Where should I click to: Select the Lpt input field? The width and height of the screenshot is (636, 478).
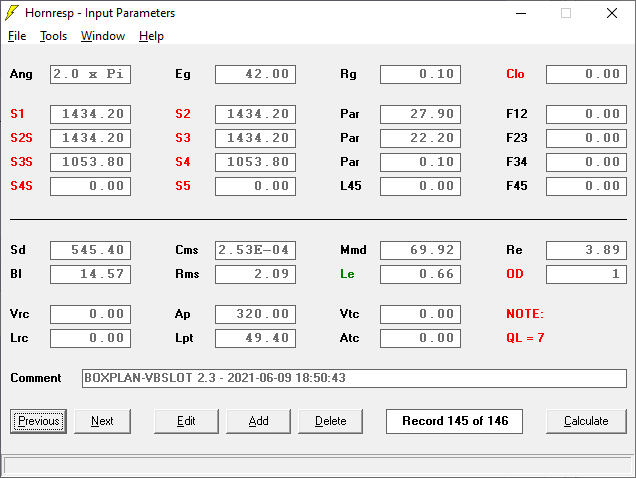pyautogui.click(x=256, y=338)
